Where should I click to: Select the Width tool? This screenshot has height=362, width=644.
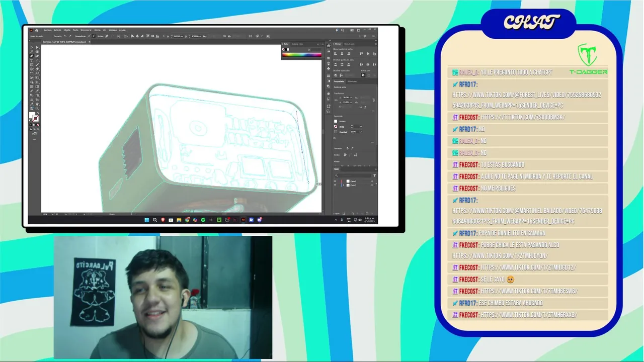tap(32, 77)
